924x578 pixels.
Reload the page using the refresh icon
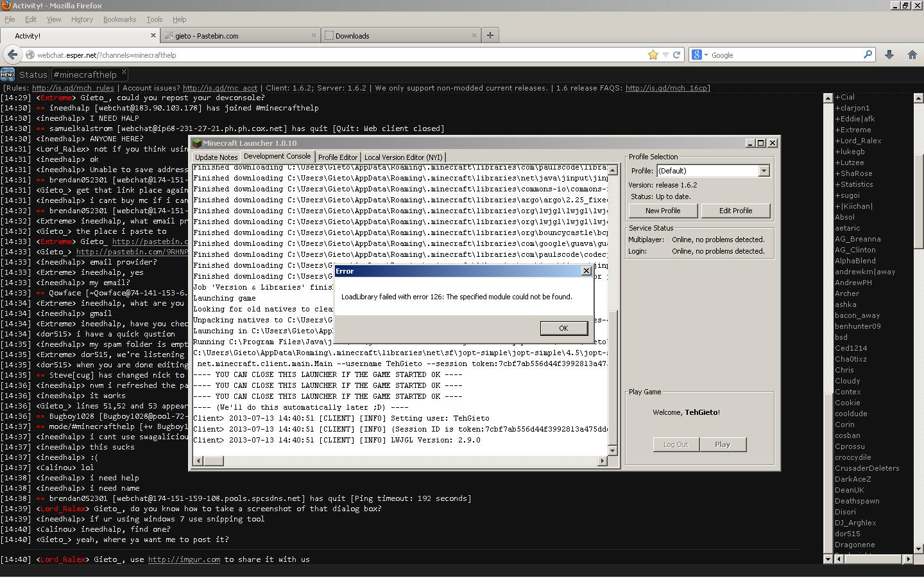click(676, 55)
